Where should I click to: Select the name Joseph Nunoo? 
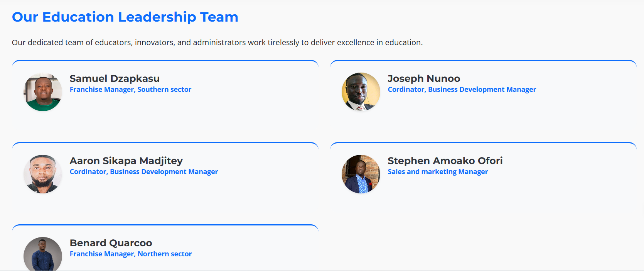(x=424, y=79)
